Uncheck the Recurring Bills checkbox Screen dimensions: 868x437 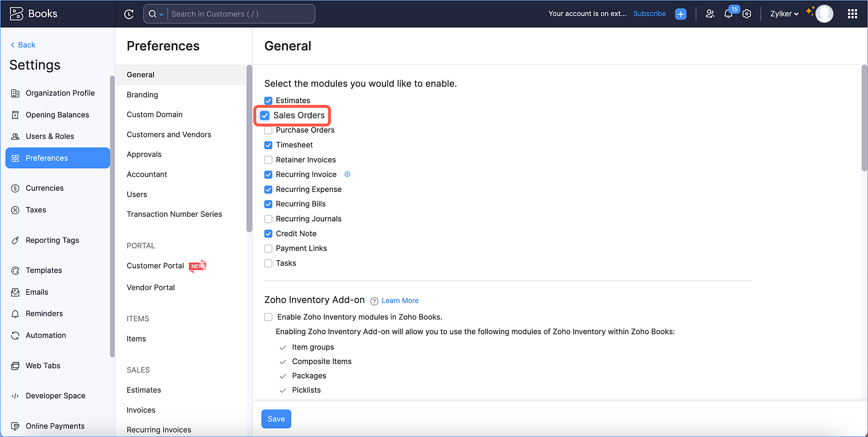(268, 204)
